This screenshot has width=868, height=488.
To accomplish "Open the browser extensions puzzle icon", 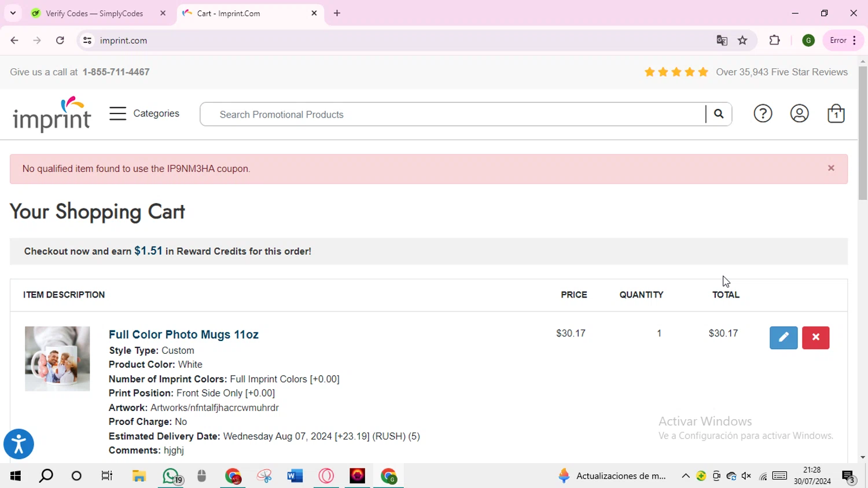I will coord(775,41).
